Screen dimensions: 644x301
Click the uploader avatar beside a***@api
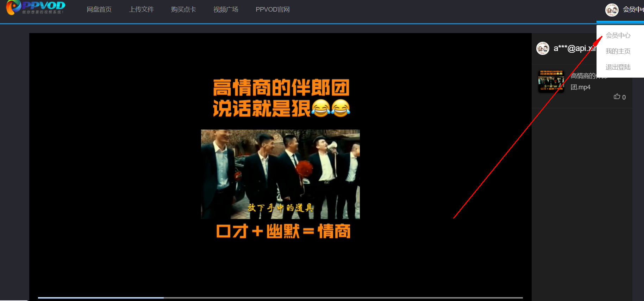[x=543, y=48]
